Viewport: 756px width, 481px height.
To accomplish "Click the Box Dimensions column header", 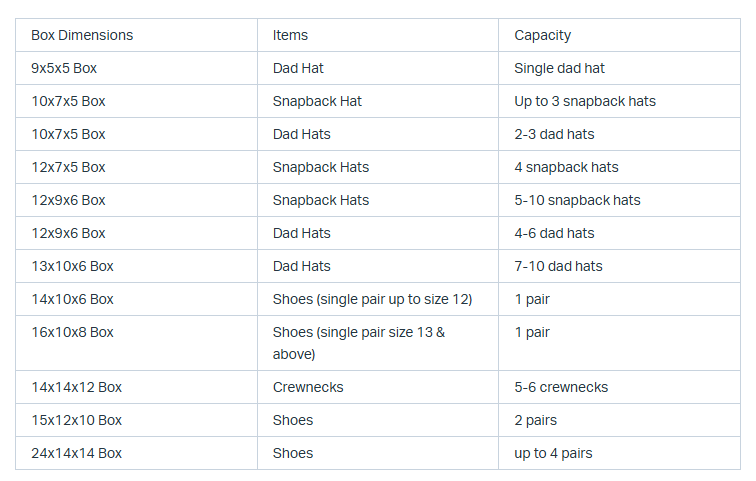I will pos(82,35).
